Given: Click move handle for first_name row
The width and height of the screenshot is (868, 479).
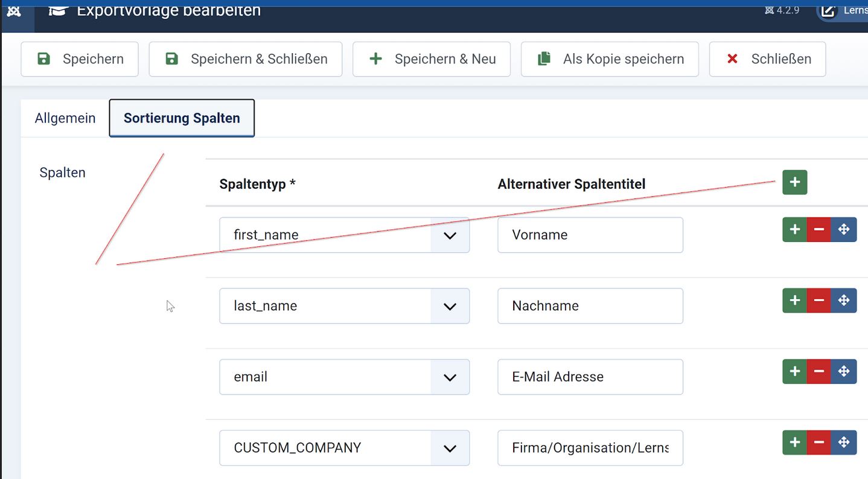Looking at the screenshot, I should click(x=844, y=229).
